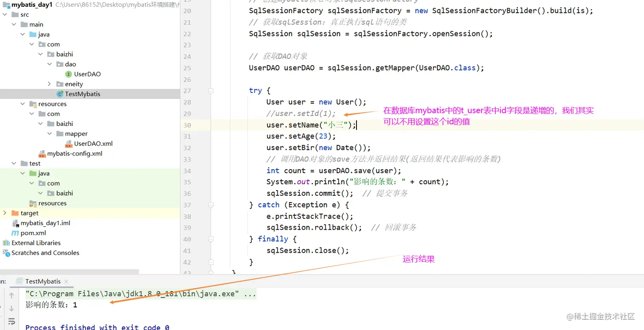644x330 pixels.
Task: Click the blue java source folder icon under main
Action: pyautogui.click(x=33, y=35)
